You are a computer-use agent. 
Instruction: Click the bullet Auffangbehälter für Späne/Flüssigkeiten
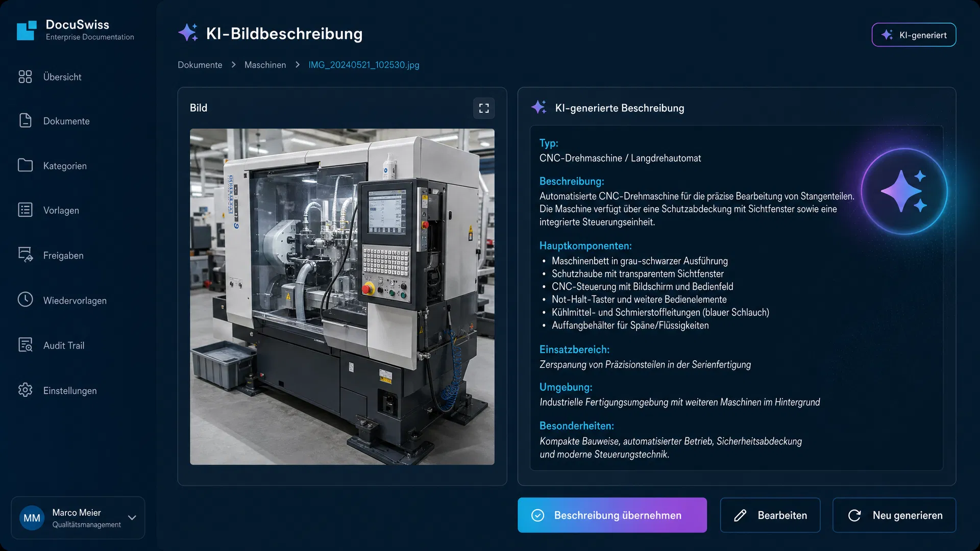coord(630,325)
